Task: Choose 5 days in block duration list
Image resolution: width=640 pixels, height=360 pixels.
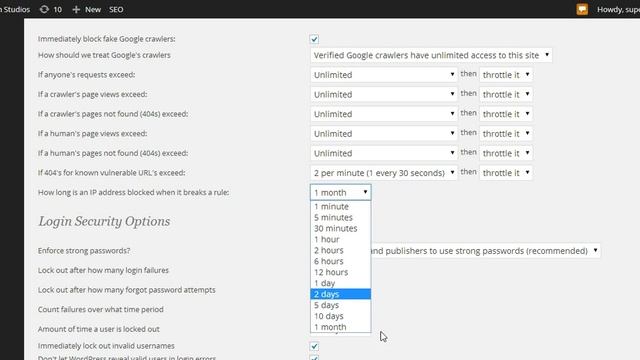Action: point(340,305)
